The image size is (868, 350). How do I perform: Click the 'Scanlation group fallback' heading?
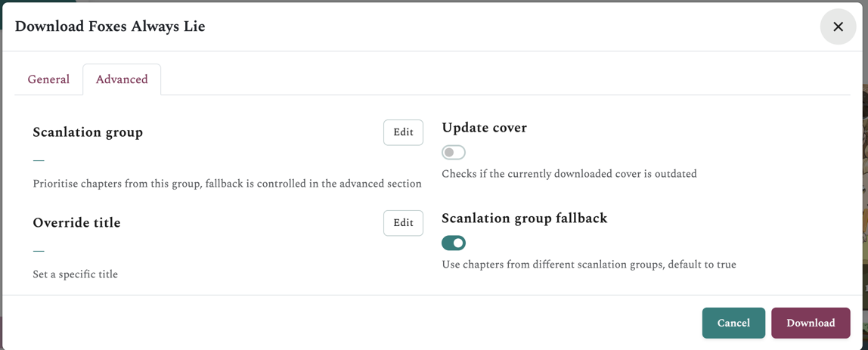coord(524,218)
